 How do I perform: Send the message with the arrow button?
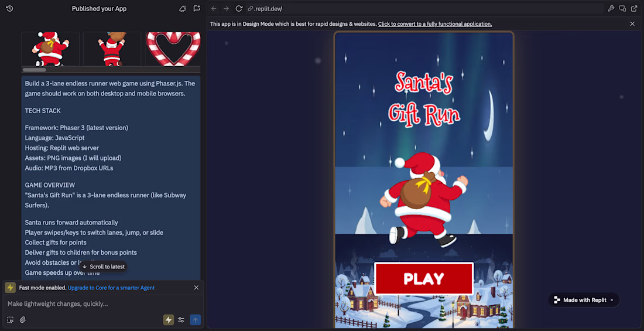tap(196, 320)
